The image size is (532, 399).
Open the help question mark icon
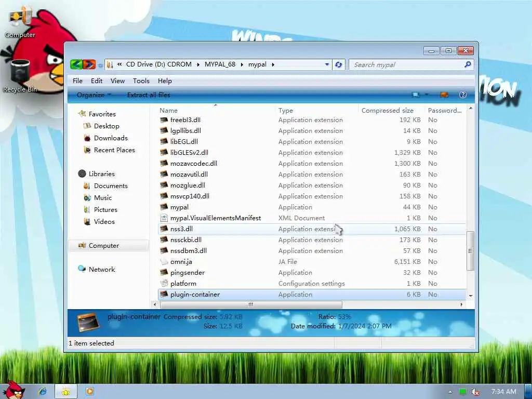tap(463, 95)
